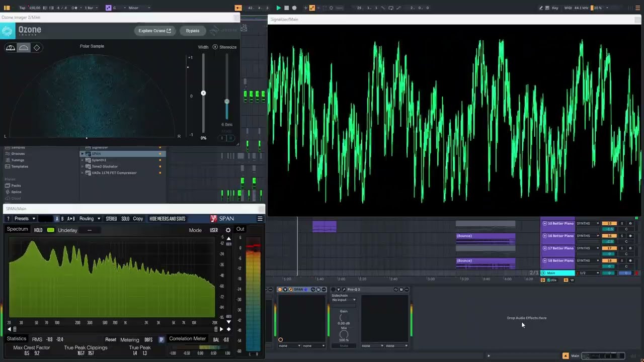Open Grooves in the browser sidebar
Image resolution: width=644 pixels, height=362 pixels.
click(x=18, y=153)
